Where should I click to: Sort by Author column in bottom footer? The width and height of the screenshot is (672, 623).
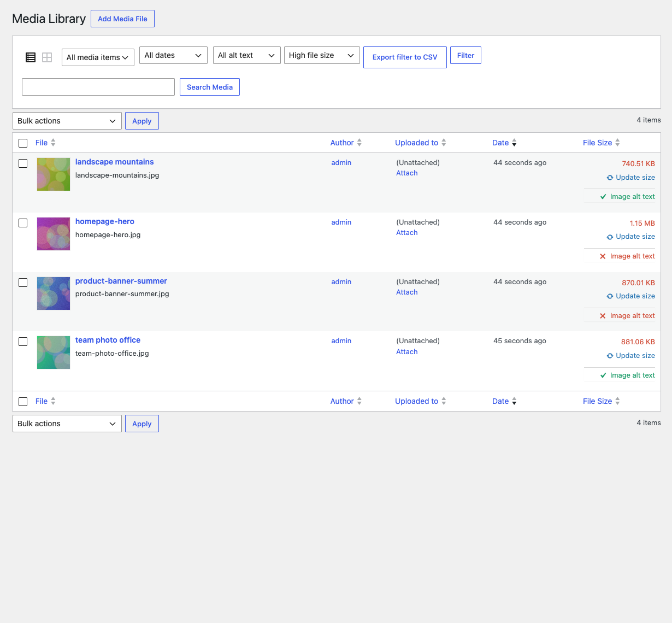tap(342, 401)
